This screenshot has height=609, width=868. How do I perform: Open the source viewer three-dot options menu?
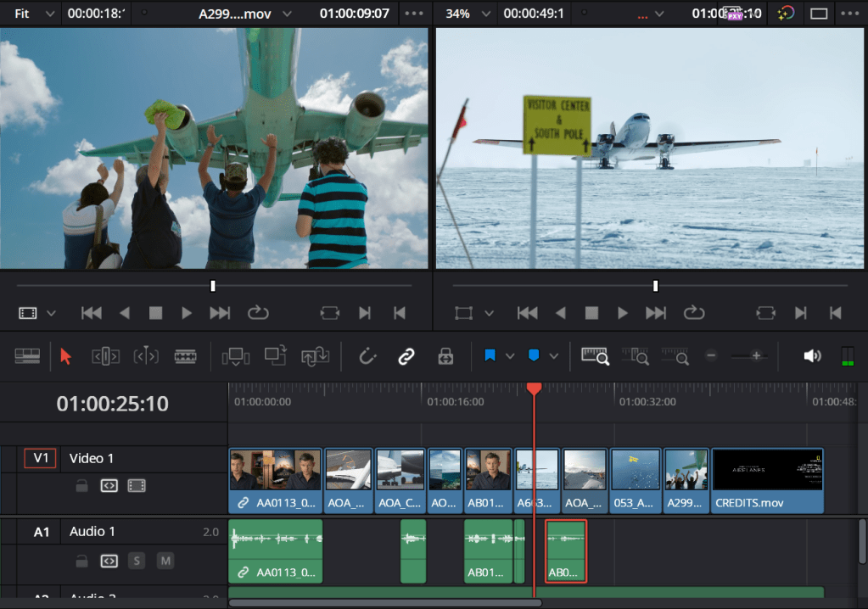(414, 14)
